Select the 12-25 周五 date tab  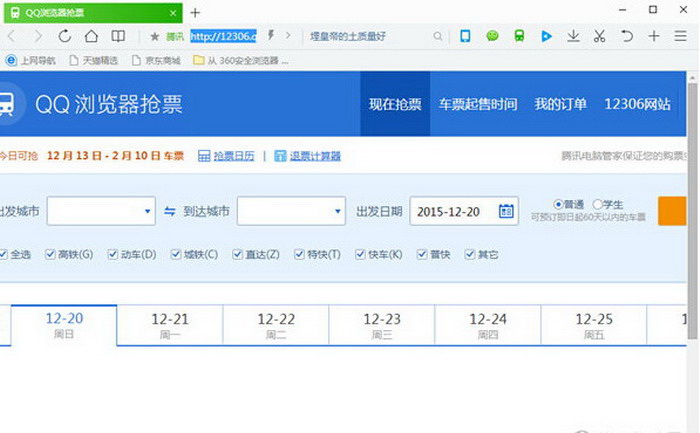pos(594,325)
